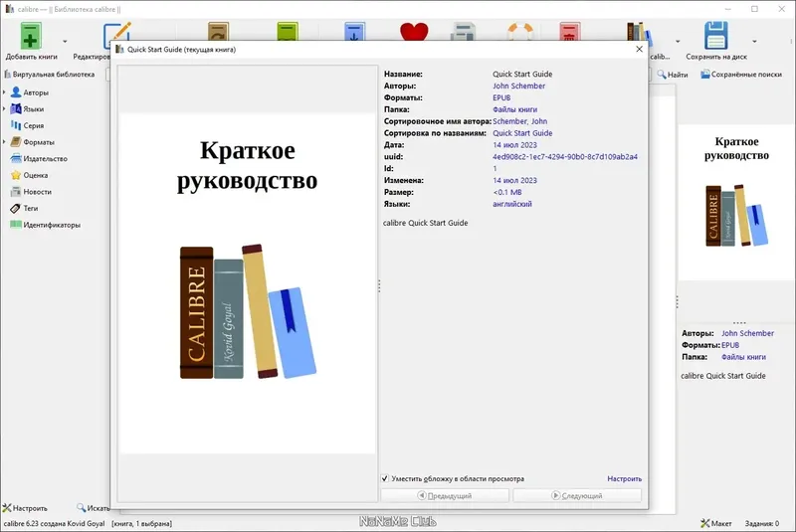Click the 14 июл 2023 Дата value

514,144
